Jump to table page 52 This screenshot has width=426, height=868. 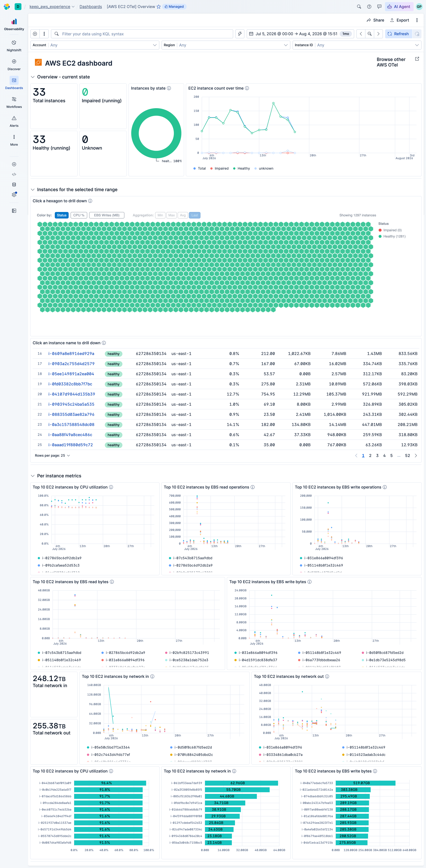[407, 456]
